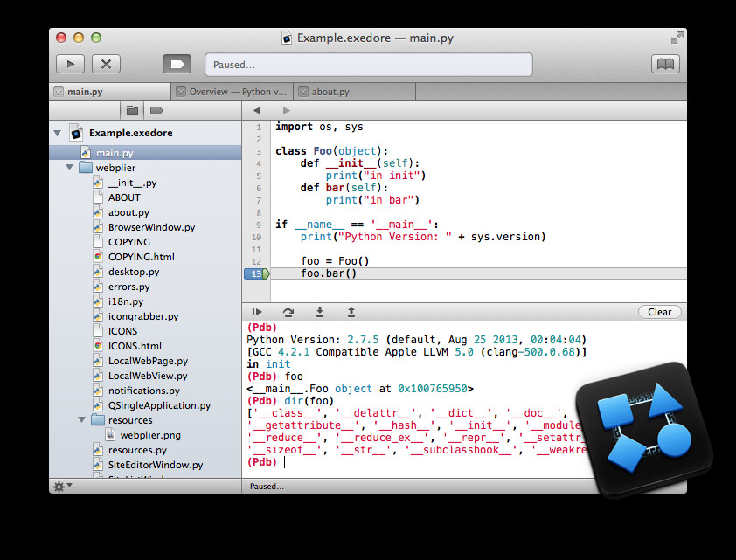
Task: Show the project files folder view
Action: [132, 111]
